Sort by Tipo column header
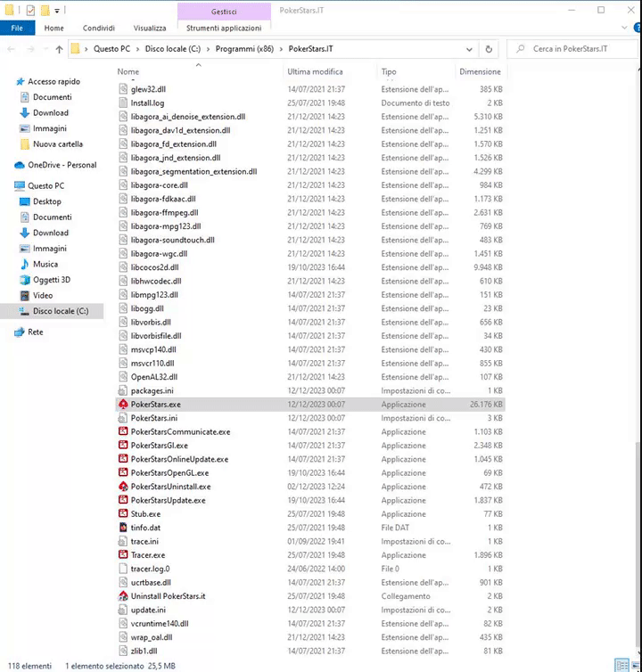 (x=389, y=71)
